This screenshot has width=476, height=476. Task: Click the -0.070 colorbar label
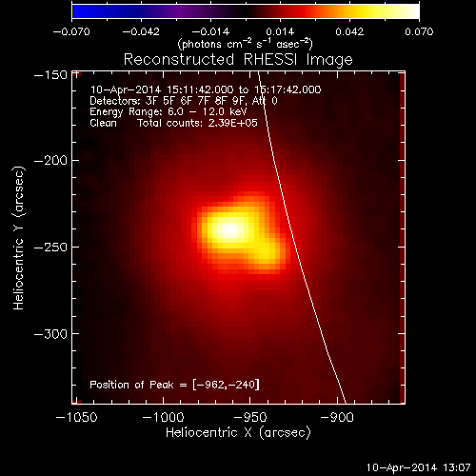point(71,31)
